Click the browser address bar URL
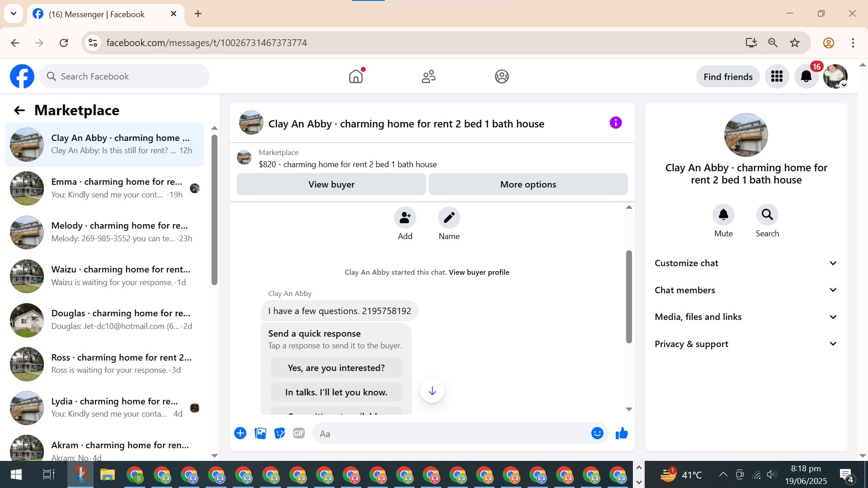 207,43
